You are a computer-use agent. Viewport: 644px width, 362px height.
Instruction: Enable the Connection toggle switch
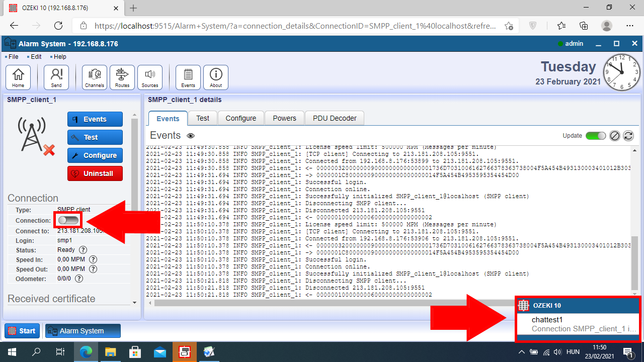point(68,220)
